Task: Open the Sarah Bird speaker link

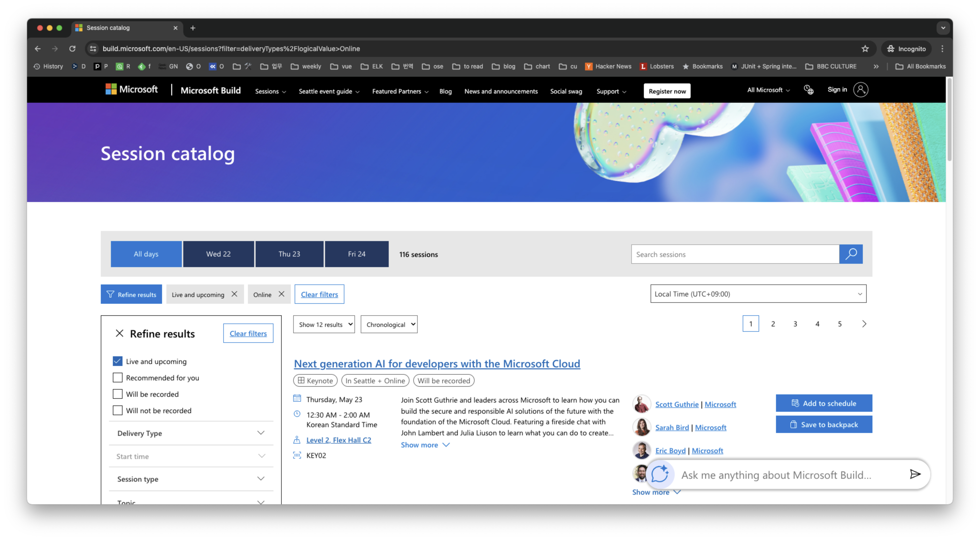Action: coord(672,427)
